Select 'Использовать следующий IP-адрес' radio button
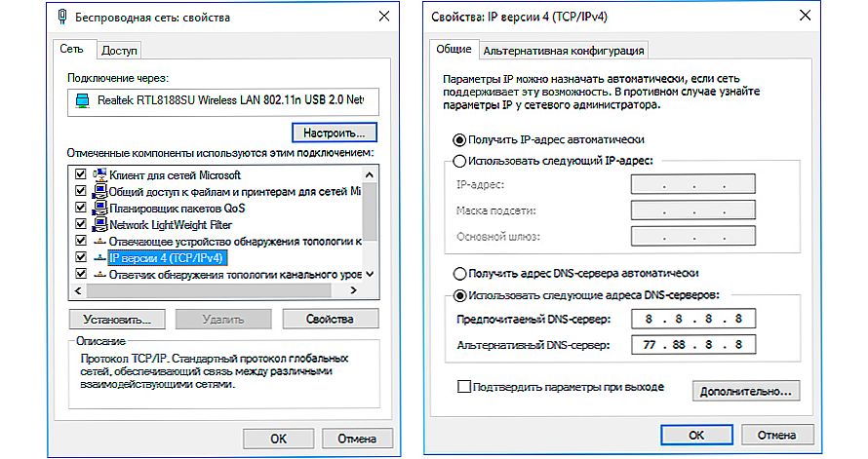This screenshot has width=868, height=459. click(459, 161)
